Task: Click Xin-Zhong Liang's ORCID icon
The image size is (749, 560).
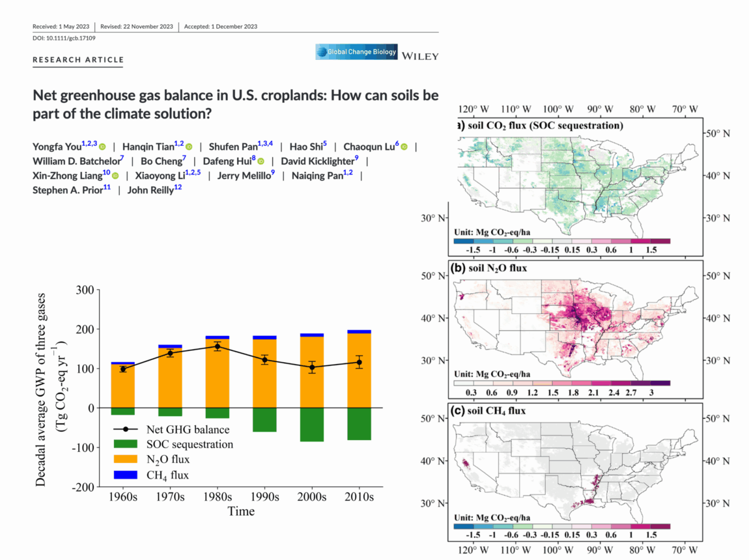Action: point(115,175)
